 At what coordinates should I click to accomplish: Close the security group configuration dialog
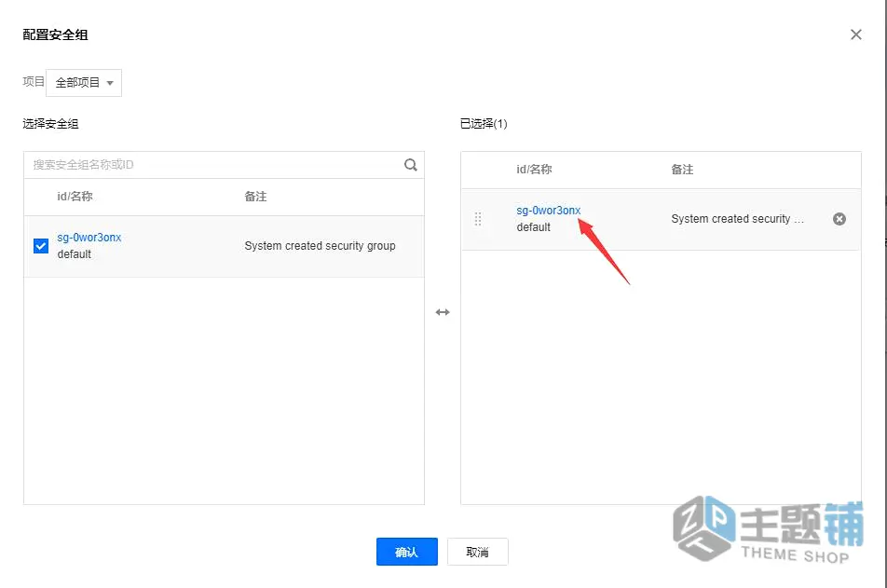click(856, 34)
